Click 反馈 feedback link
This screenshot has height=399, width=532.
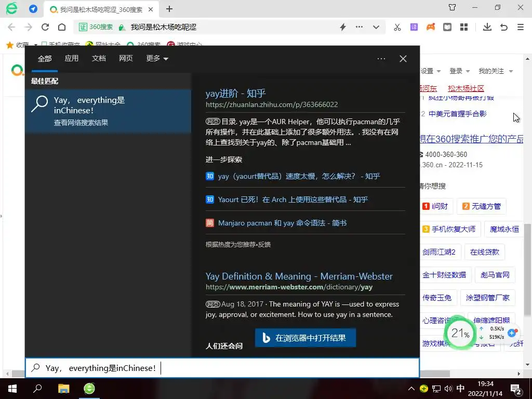tap(264, 244)
